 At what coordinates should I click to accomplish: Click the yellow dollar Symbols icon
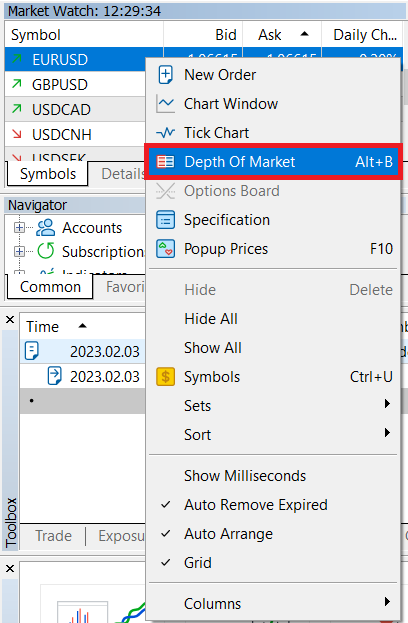click(165, 377)
